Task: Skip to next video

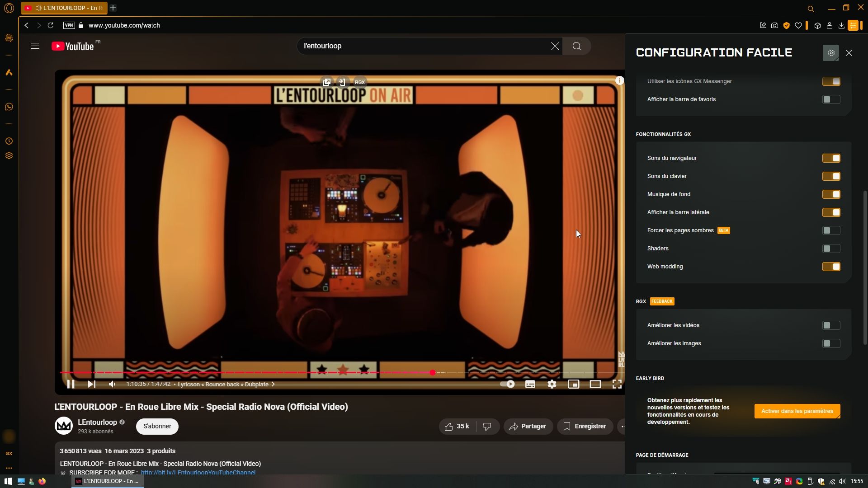Action: point(92,384)
